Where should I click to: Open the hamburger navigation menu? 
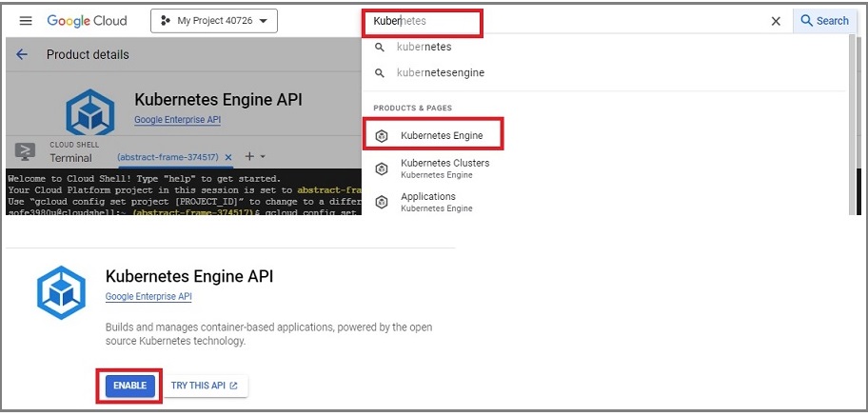(x=26, y=21)
